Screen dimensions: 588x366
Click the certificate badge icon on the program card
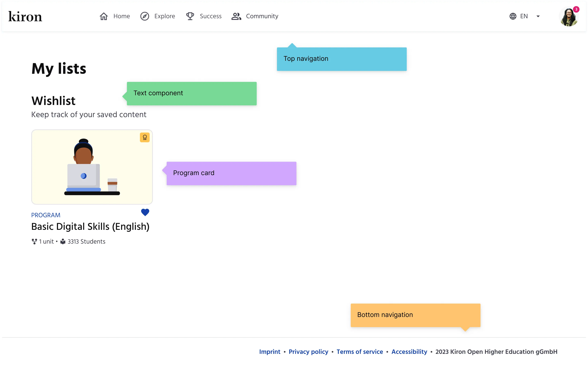145,137
